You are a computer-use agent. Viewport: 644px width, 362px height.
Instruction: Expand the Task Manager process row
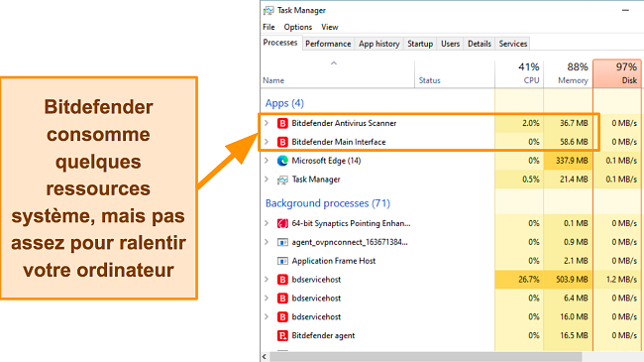point(267,180)
